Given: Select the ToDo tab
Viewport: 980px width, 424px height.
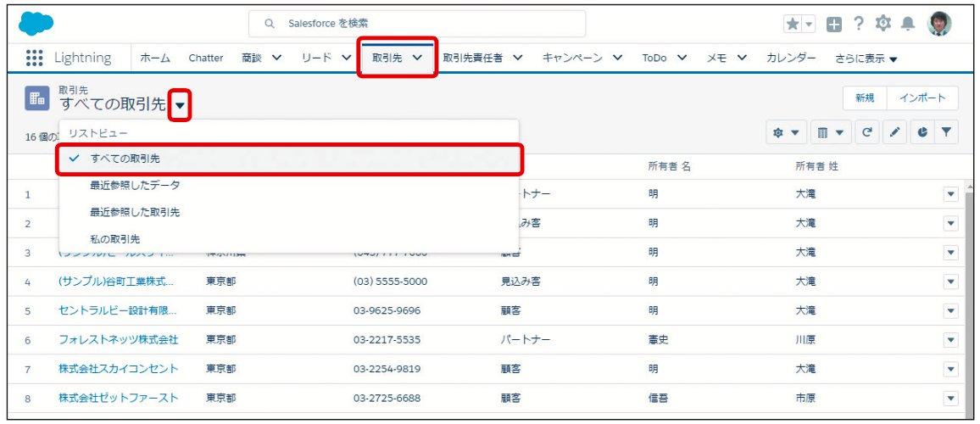Looking at the screenshot, I should (x=654, y=58).
